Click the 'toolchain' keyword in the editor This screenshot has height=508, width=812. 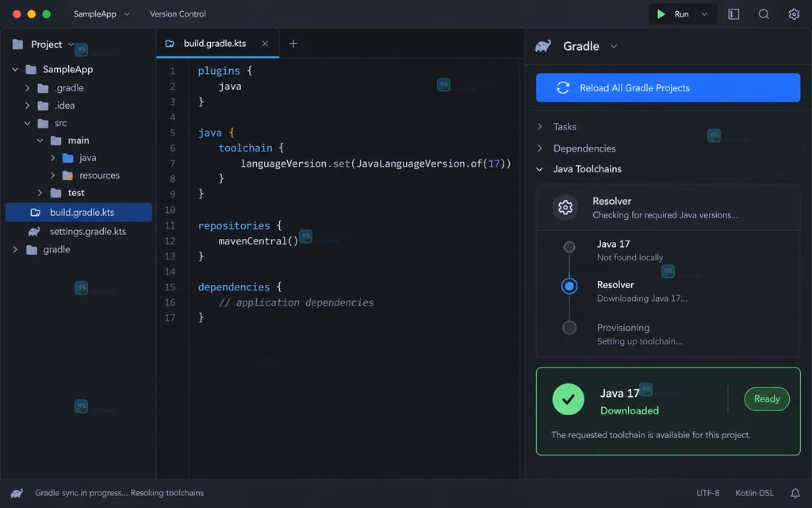246,148
